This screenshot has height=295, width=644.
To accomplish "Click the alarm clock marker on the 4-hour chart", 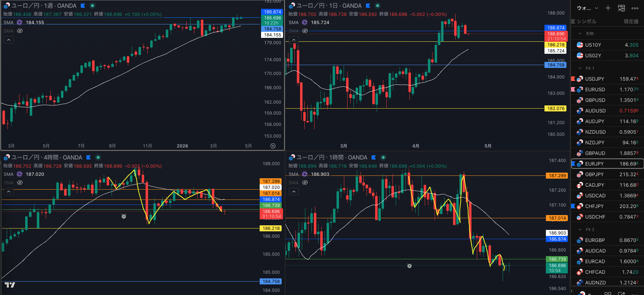I will (124, 216).
